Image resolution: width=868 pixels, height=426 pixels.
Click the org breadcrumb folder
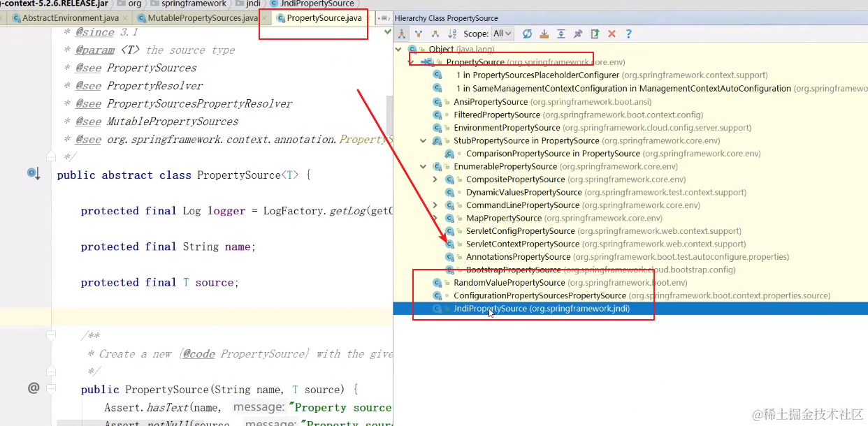click(x=130, y=3)
